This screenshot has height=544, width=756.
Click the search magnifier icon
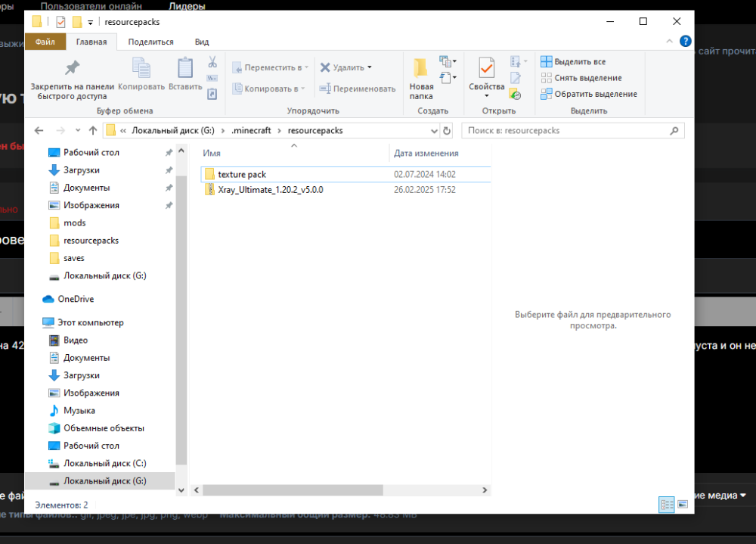click(674, 130)
